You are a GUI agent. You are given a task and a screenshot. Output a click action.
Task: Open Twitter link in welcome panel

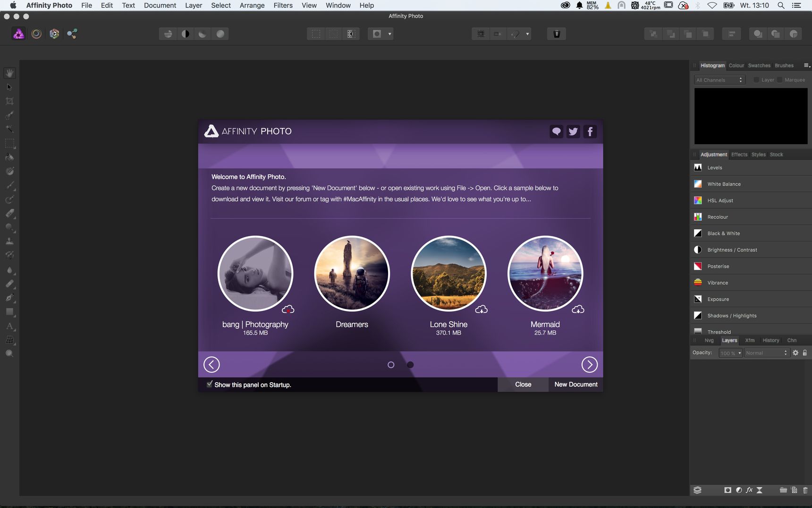[x=573, y=132]
